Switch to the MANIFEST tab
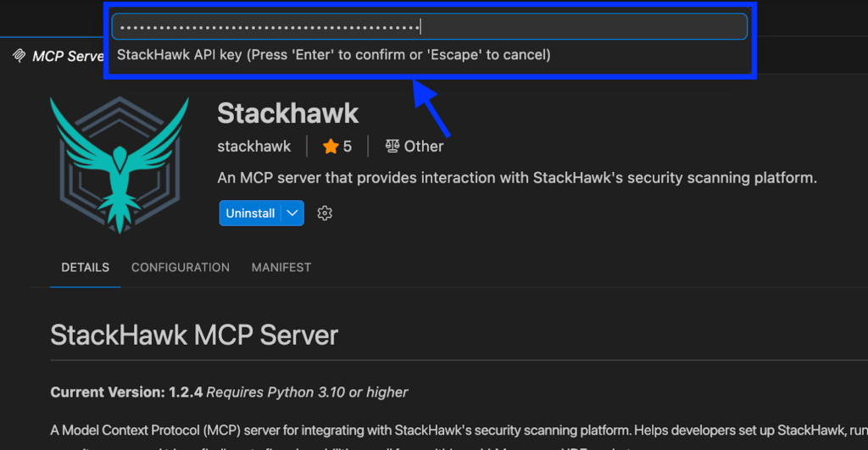 (281, 267)
